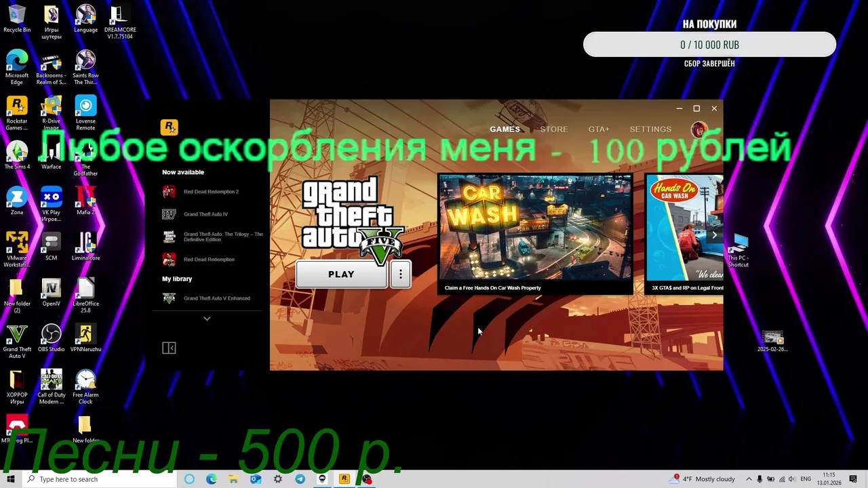
Task: Open Settings gear from the taskbar
Action: point(277,479)
